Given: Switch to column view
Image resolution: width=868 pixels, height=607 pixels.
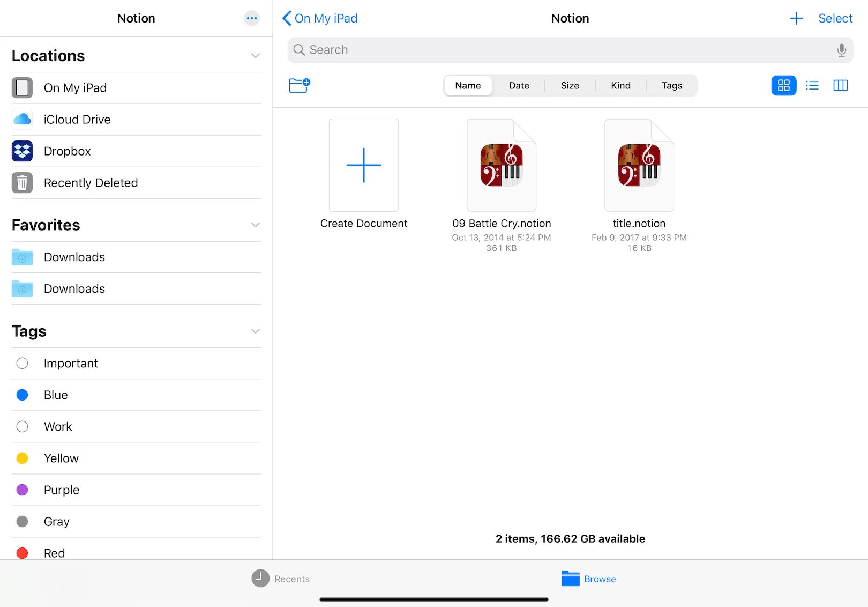Looking at the screenshot, I should 841,85.
